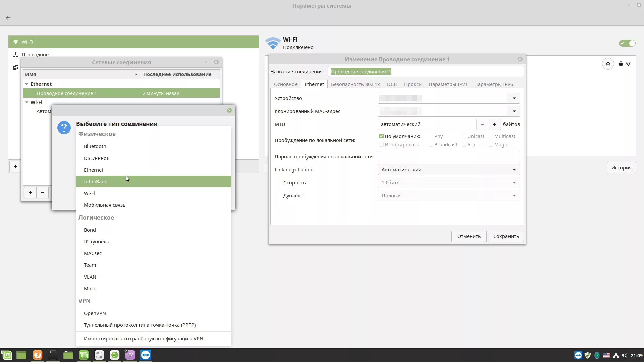This screenshot has height=362, width=644.
Task: Open TeamViewer from the taskbar
Action: [x=146, y=355]
